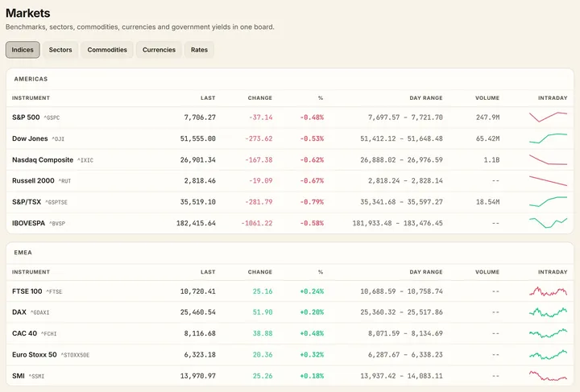Viewport: 580px width, 392px height.
Task: Click the EMEA LAST column header
Action: coord(208,272)
